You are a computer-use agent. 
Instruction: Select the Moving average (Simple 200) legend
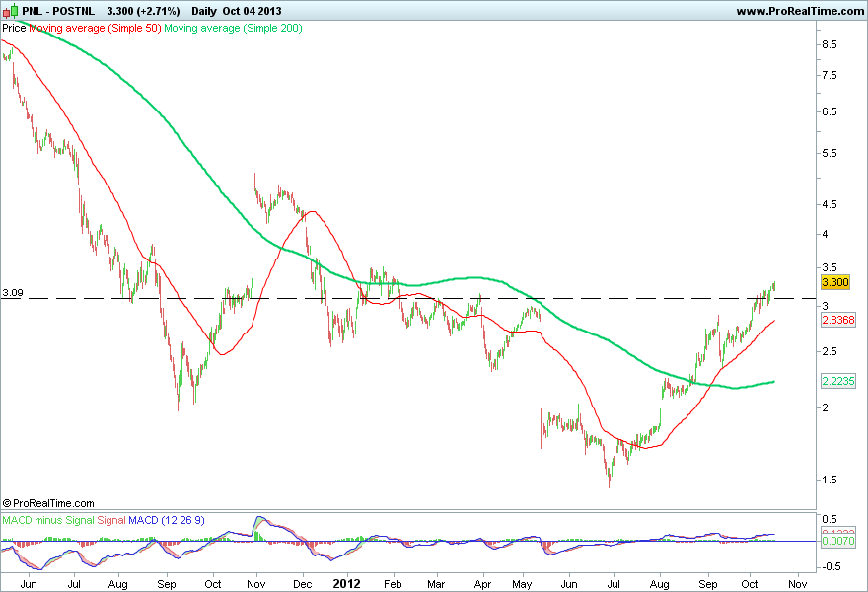click(x=233, y=28)
